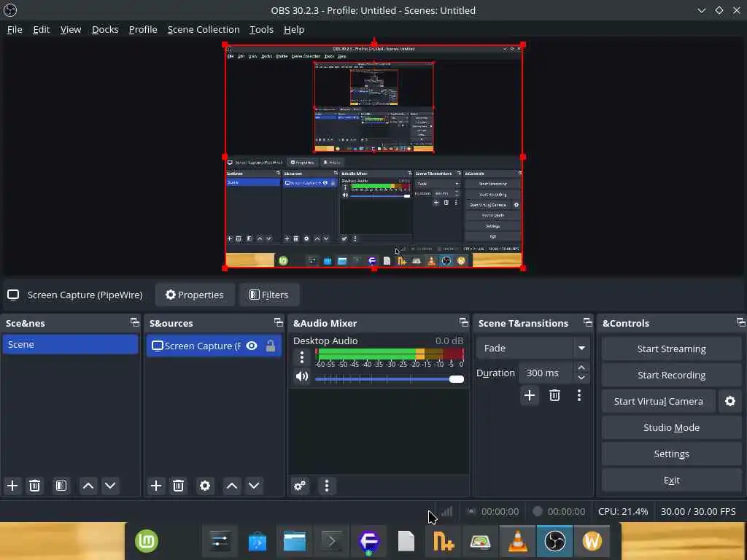Open the Scene Collection menu
747x560 pixels.
click(x=204, y=29)
